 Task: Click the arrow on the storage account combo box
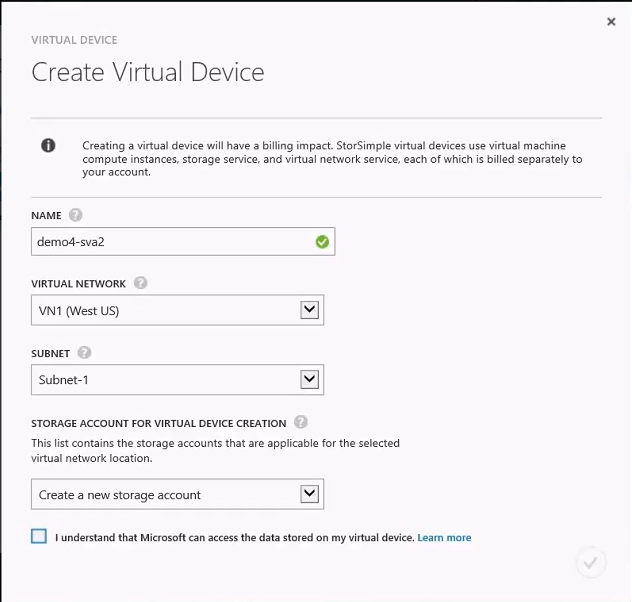310,494
